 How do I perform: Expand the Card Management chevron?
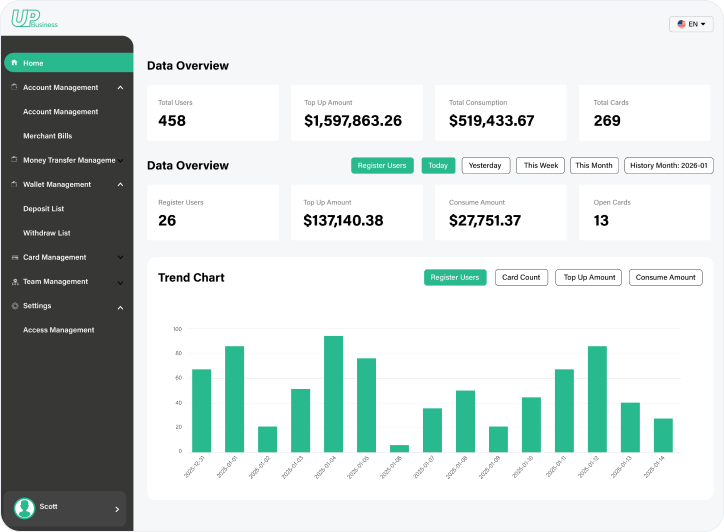120,258
